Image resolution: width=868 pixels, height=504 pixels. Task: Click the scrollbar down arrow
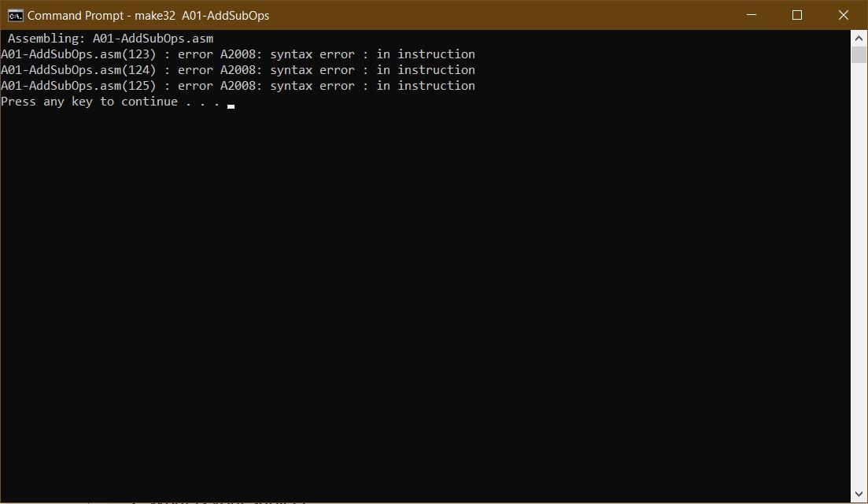(x=859, y=495)
